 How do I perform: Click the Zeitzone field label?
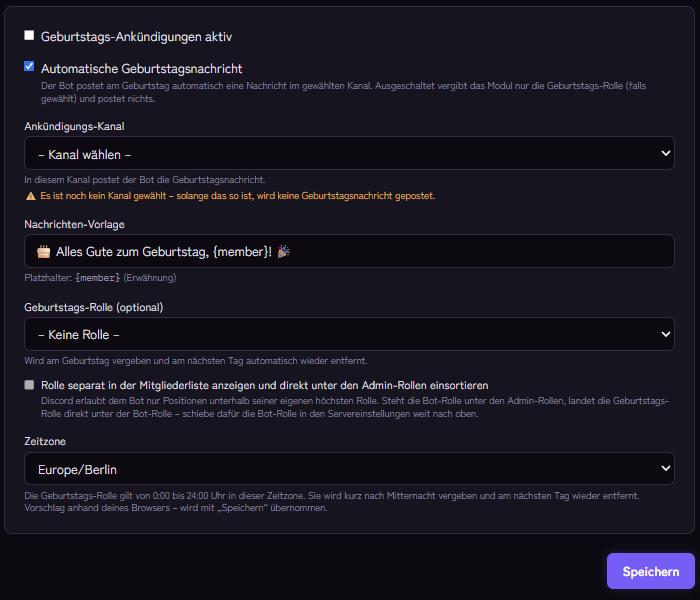tap(45, 442)
